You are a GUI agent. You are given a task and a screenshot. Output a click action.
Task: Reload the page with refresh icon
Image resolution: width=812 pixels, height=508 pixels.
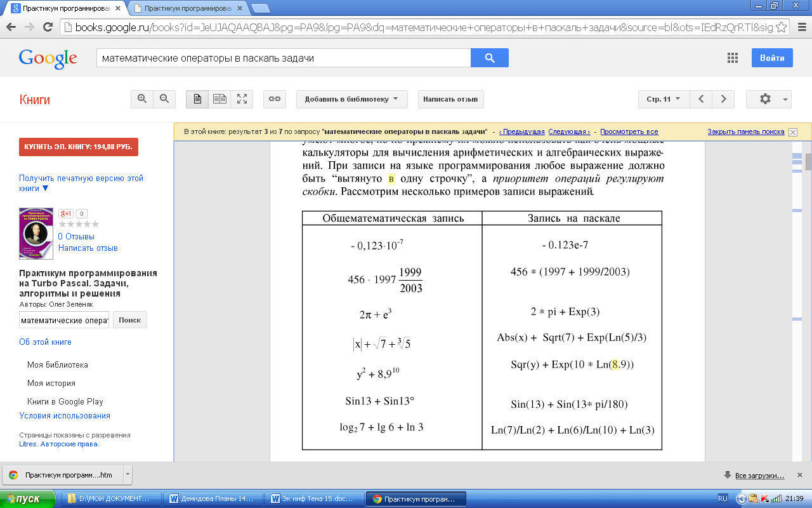click(48, 27)
